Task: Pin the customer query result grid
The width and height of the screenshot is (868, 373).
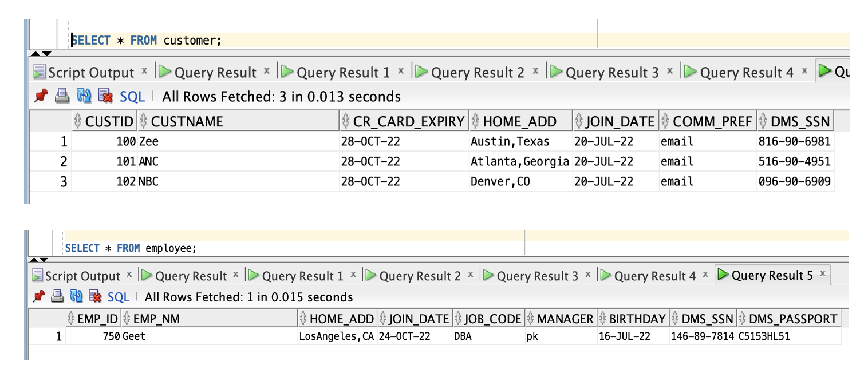Action: coord(40,96)
